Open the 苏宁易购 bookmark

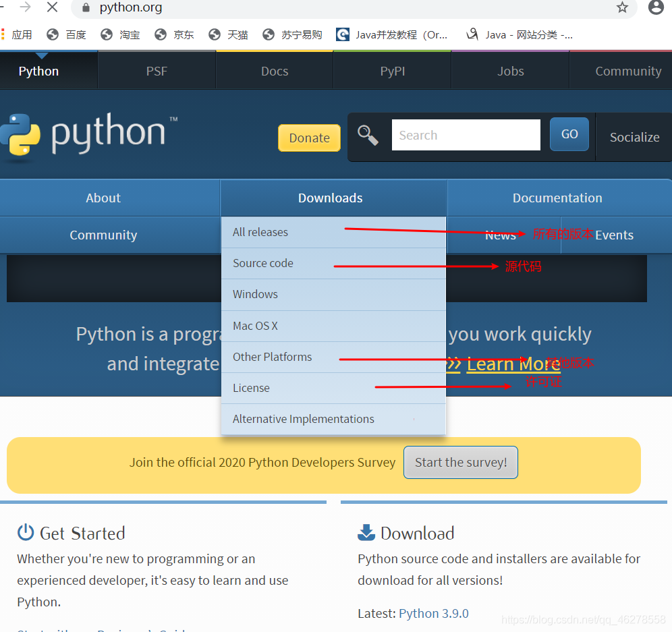(x=292, y=34)
